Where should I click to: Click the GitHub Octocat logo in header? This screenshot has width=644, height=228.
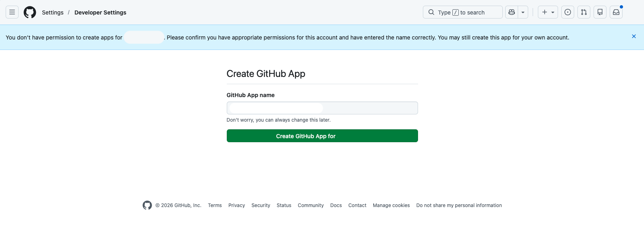(x=30, y=12)
